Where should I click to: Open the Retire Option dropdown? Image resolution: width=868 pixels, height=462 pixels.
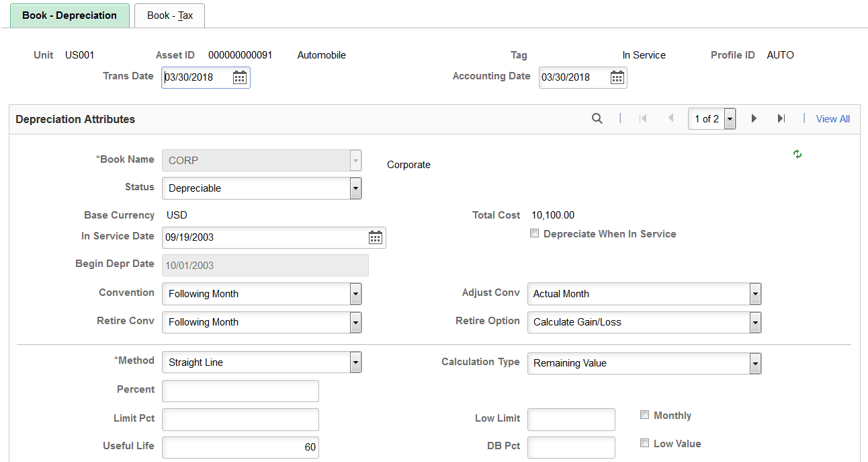click(644, 322)
